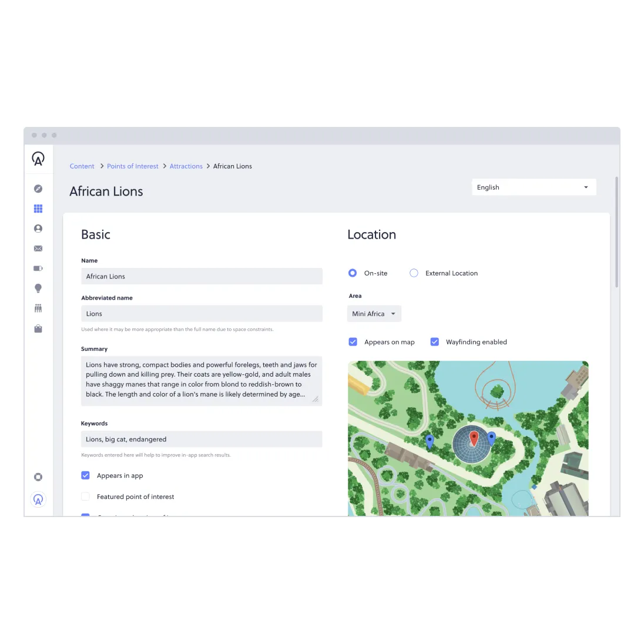Open the lightbulb icon in sidebar
The image size is (644, 644).
pyautogui.click(x=38, y=289)
